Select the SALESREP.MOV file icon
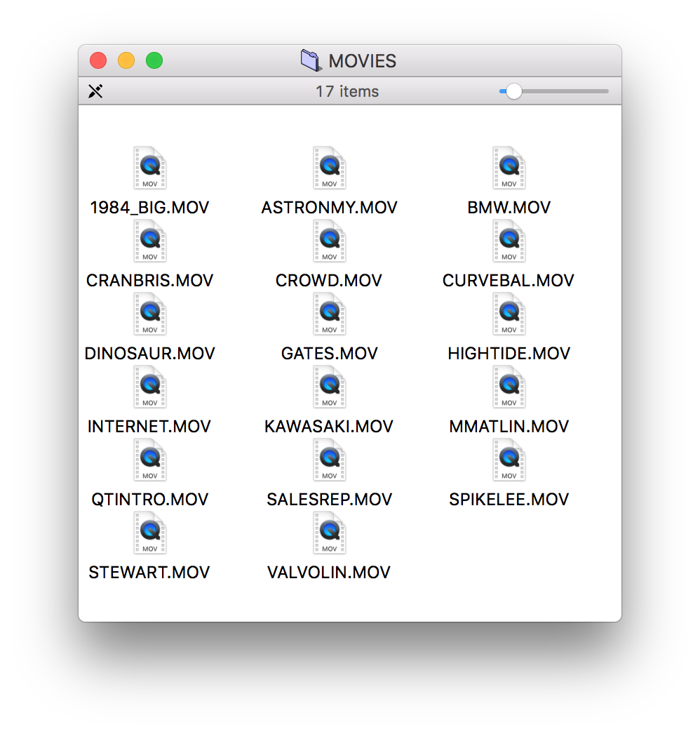 click(x=330, y=460)
